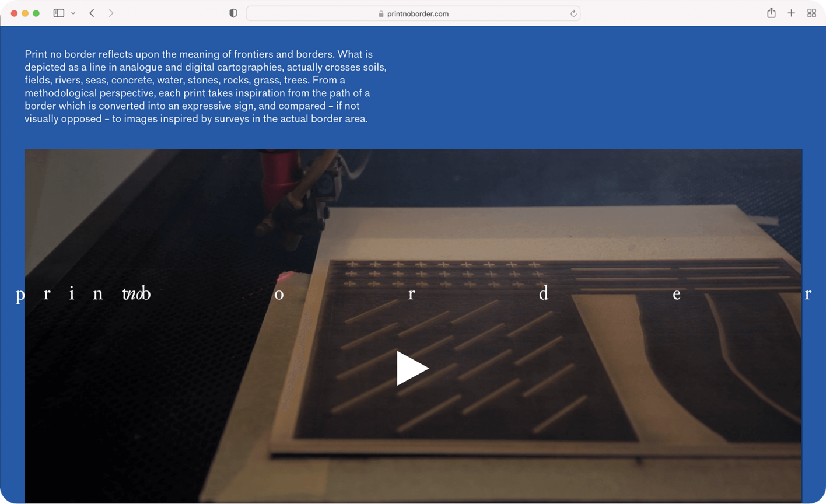This screenshot has height=504, width=826.
Task: Go forward to the next page
Action: click(x=111, y=13)
